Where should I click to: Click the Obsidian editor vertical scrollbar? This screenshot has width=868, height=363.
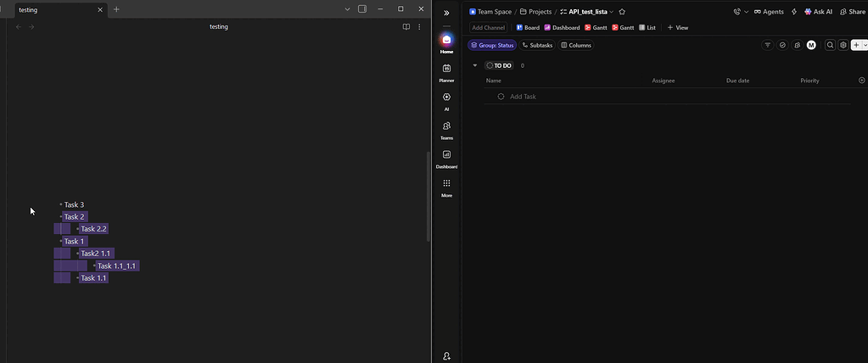pos(428,195)
